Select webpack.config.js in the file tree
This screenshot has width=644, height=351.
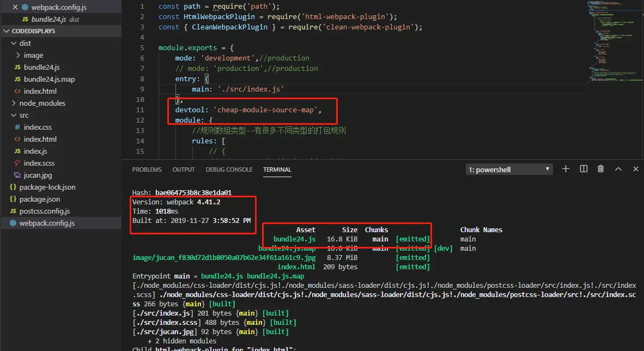pyautogui.click(x=47, y=223)
